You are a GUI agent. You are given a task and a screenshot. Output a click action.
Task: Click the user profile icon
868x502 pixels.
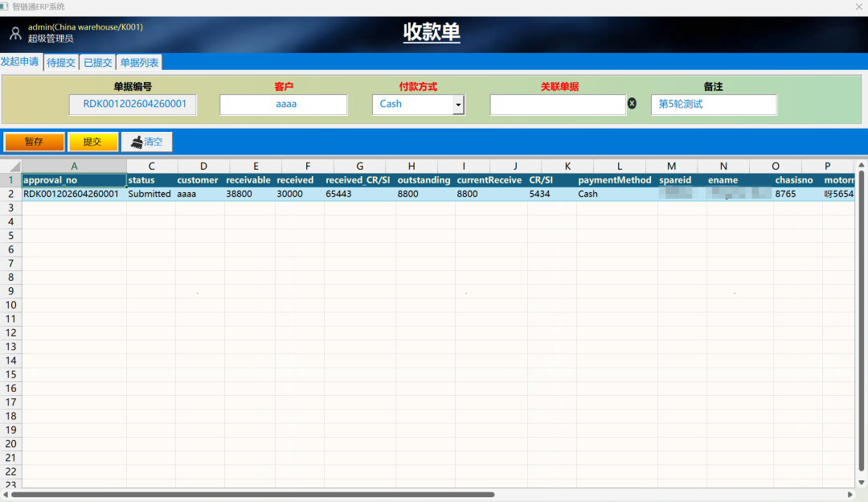click(x=15, y=33)
